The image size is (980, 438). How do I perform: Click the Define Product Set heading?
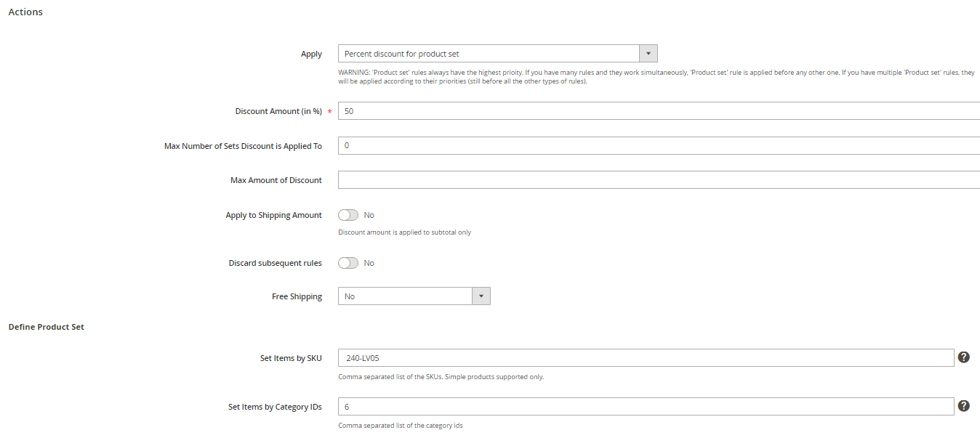(x=47, y=327)
